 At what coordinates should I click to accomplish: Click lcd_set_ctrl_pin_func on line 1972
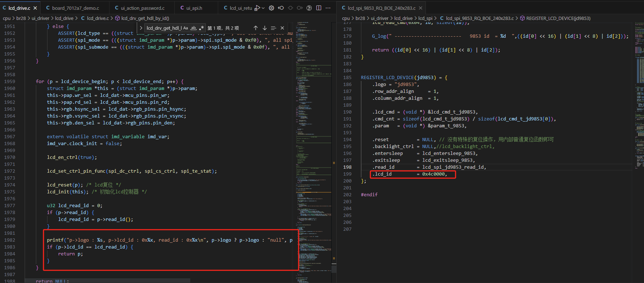coord(76,171)
